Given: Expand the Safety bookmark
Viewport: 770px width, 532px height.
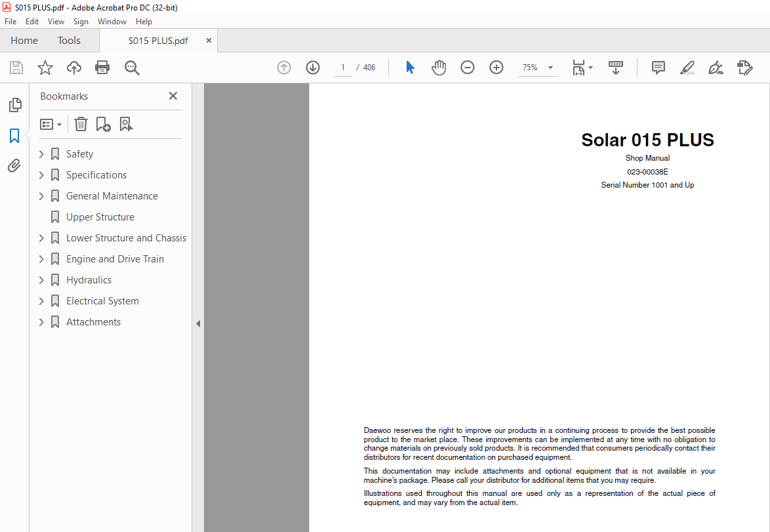Looking at the screenshot, I should (41, 154).
